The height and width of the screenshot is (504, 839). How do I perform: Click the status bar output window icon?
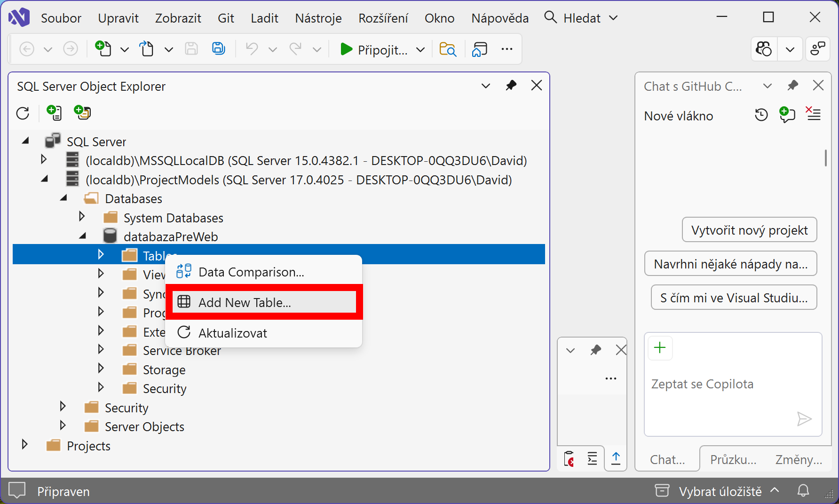coord(17,491)
